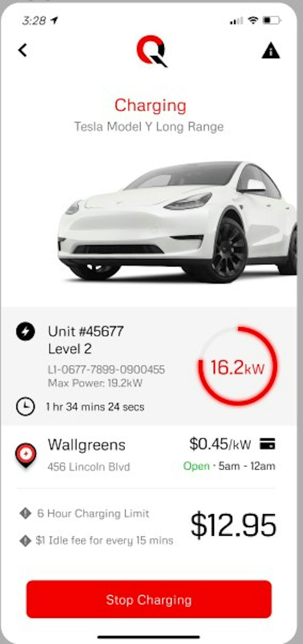Open the Wallgreens location name

point(87,445)
